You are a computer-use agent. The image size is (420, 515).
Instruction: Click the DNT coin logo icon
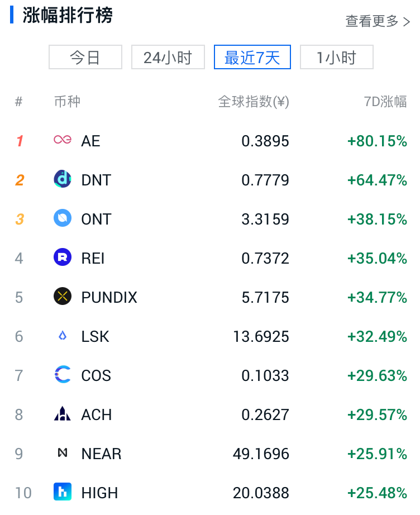[63, 179]
